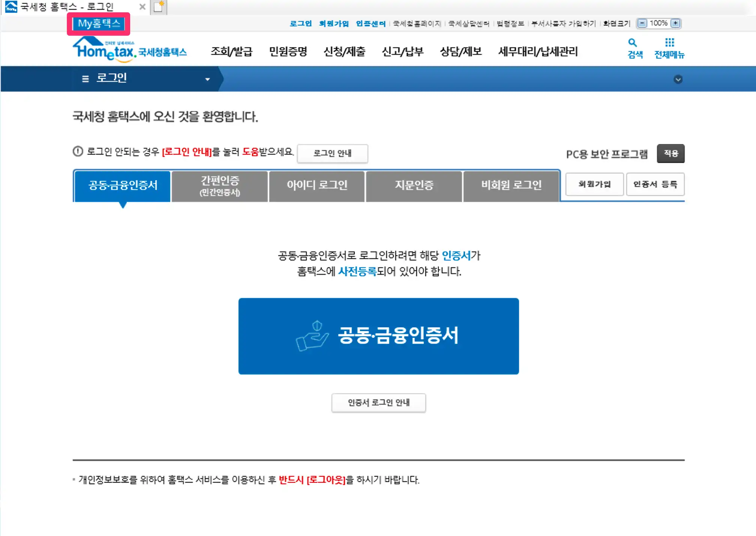Open the full menu grid icon
Screen dimensions: 756x536
click(669, 43)
